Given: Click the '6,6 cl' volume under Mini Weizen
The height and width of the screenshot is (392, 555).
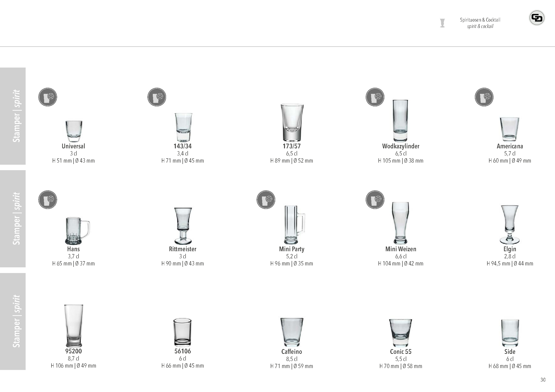Looking at the screenshot, I should (401, 256).
